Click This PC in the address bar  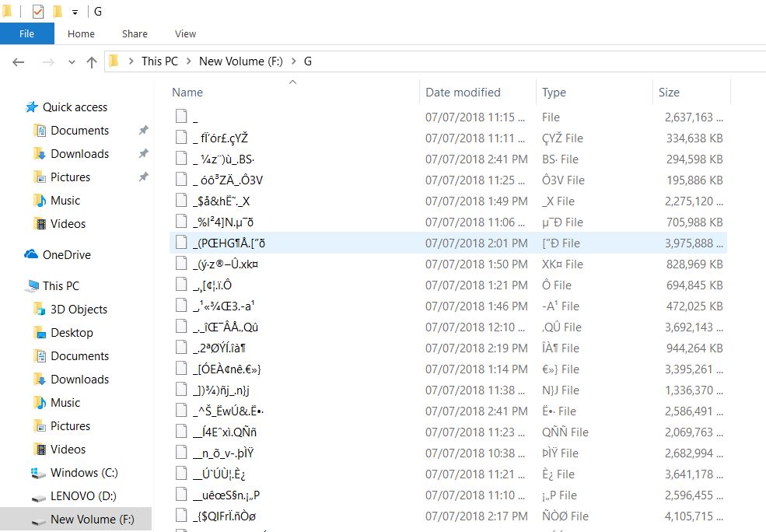pos(159,61)
